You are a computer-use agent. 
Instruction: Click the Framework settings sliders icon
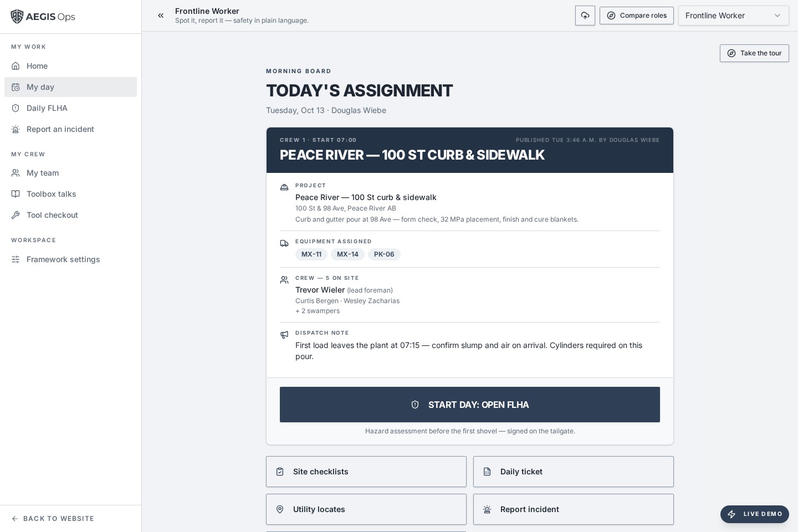(x=16, y=259)
